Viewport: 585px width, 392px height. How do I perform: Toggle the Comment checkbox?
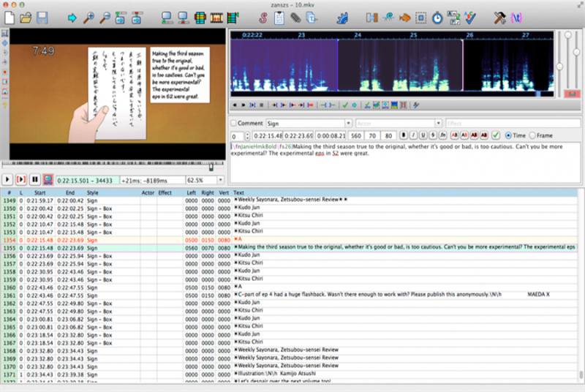point(233,123)
